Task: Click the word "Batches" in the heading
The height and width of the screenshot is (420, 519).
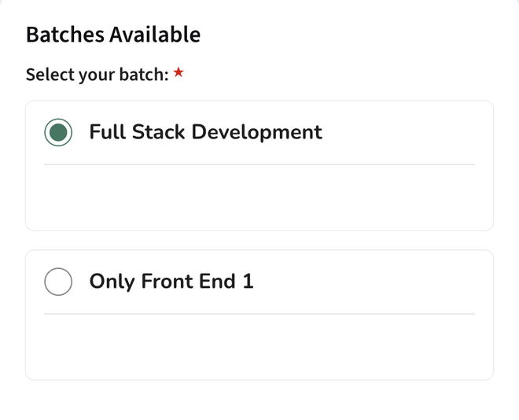Action: pos(64,35)
